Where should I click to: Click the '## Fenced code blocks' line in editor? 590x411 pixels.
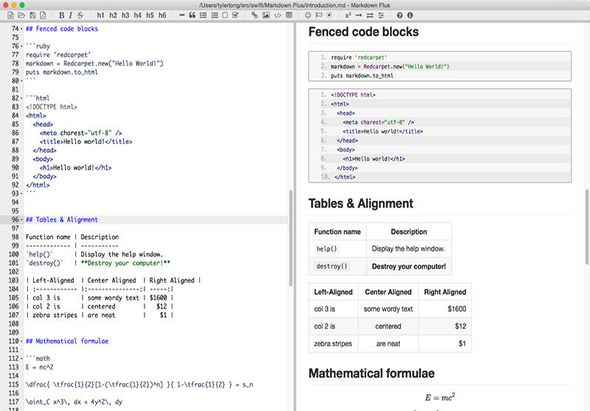62,29
